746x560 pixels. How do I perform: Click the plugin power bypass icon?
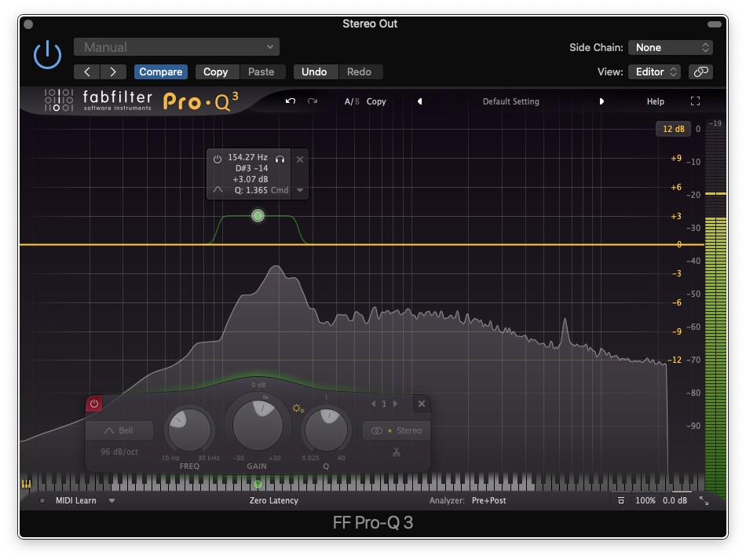click(47, 54)
